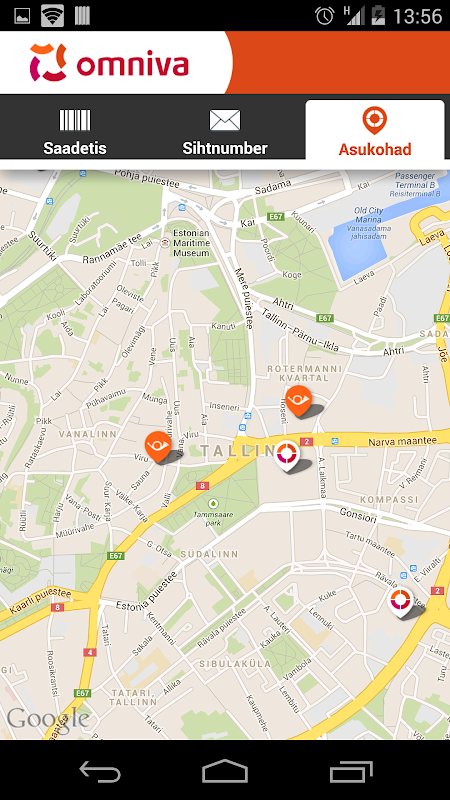This screenshot has width=450, height=800.
Task: Select the Asukohad locations tab
Action: (x=375, y=131)
